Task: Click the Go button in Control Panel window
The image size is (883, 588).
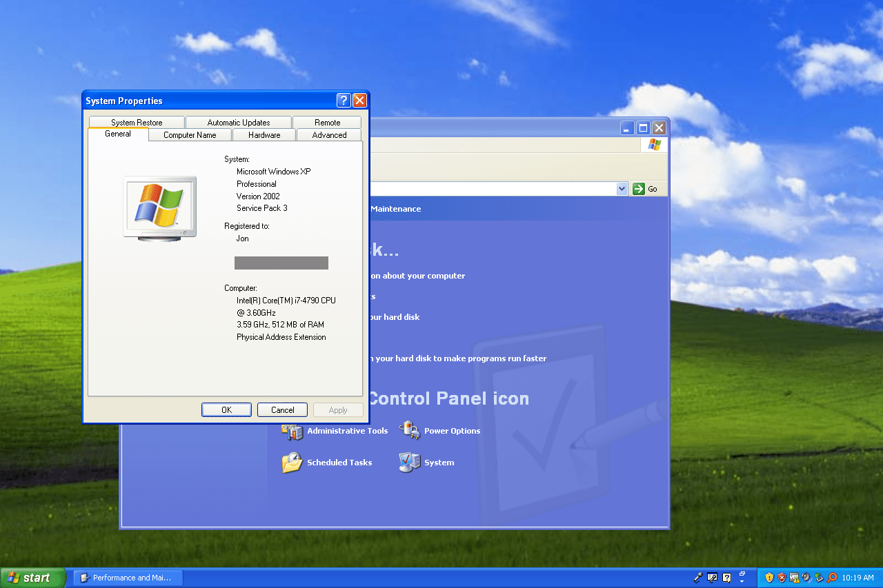Action: pyautogui.click(x=646, y=189)
